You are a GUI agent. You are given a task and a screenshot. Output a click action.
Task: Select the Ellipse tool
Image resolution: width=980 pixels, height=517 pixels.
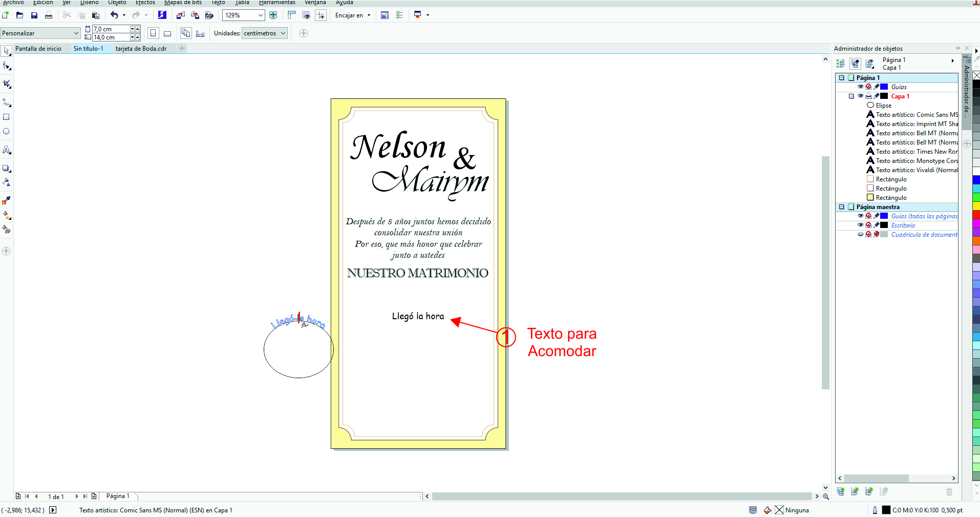click(6, 132)
